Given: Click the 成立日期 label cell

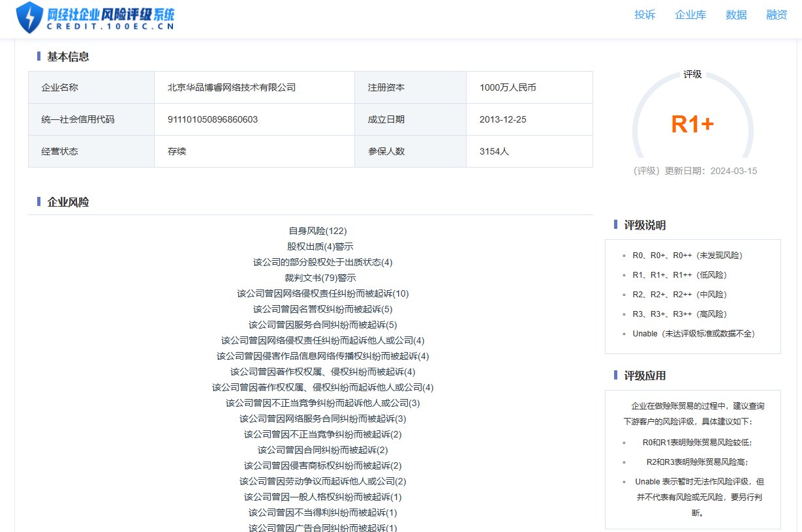Looking at the screenshot, I should 410,119.
